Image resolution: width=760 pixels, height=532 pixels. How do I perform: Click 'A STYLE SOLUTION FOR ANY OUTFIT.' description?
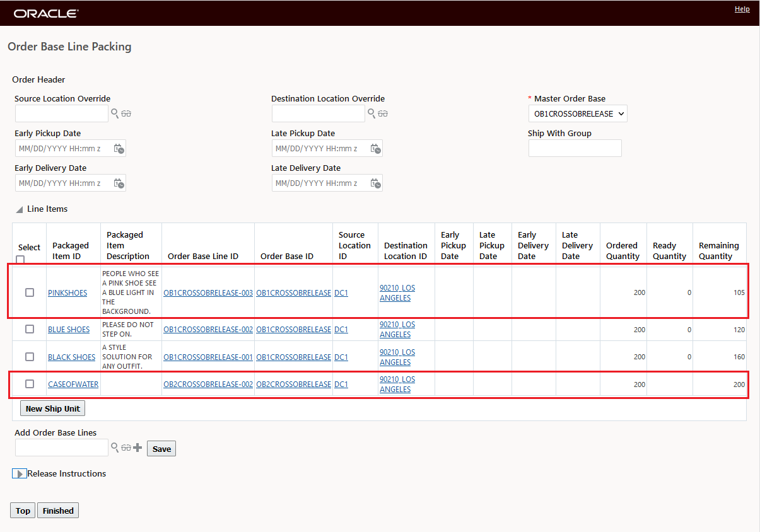127,357
